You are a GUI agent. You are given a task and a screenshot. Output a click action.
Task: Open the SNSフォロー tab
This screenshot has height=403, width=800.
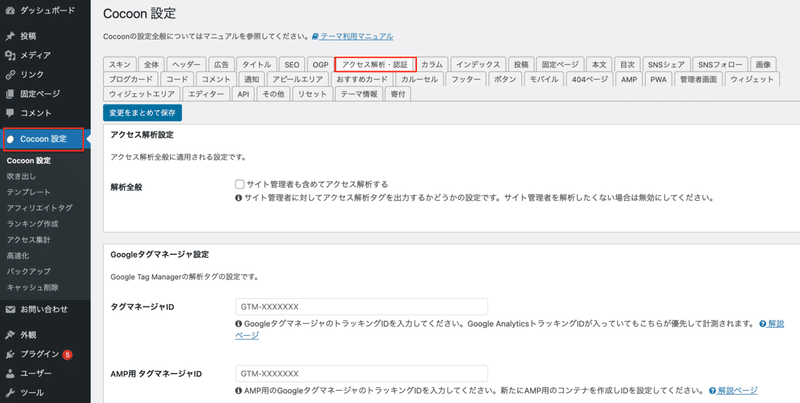(720, 65)
